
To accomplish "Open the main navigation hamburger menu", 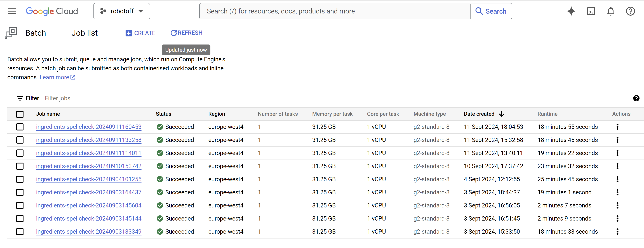I will (x=12, y=11).
